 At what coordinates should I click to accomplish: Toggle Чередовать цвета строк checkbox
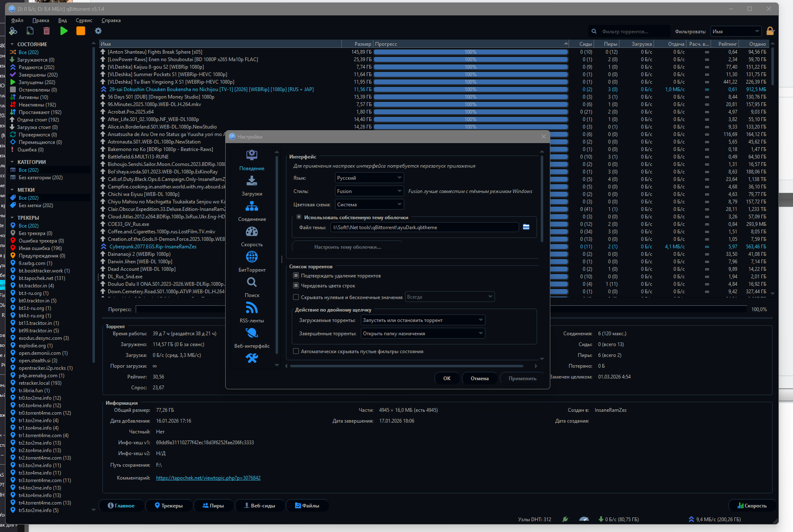coord(296,286)
